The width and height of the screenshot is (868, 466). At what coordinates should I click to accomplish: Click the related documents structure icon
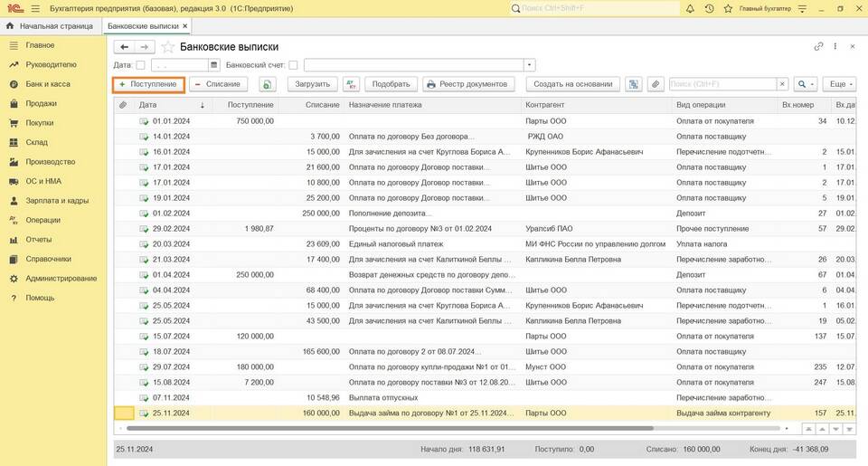633,84
